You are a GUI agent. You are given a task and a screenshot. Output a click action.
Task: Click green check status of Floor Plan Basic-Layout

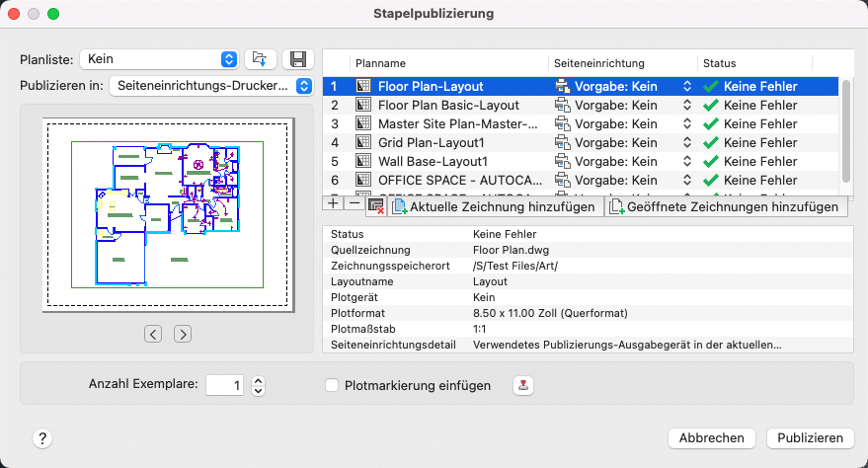click(711, 105)
